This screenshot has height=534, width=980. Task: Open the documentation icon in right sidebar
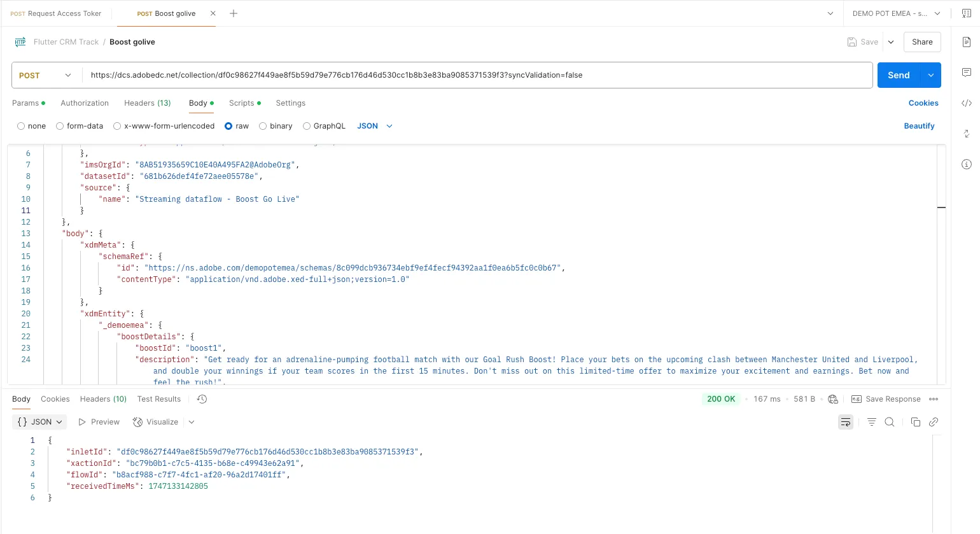[966, 42]
